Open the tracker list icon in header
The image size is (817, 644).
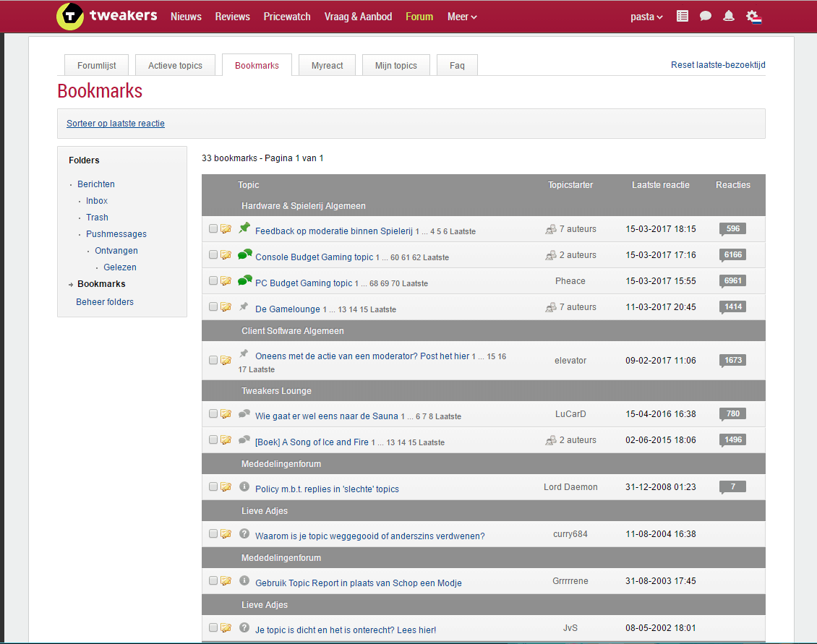pos(682,16)
